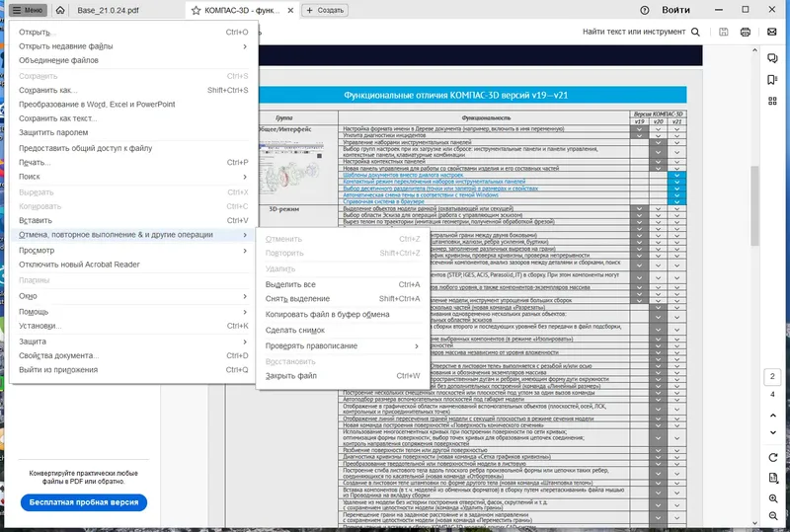This screenshot has width=790, height=532.
Task: Click the Войти sign-in button
Action: tap(675, 10)
